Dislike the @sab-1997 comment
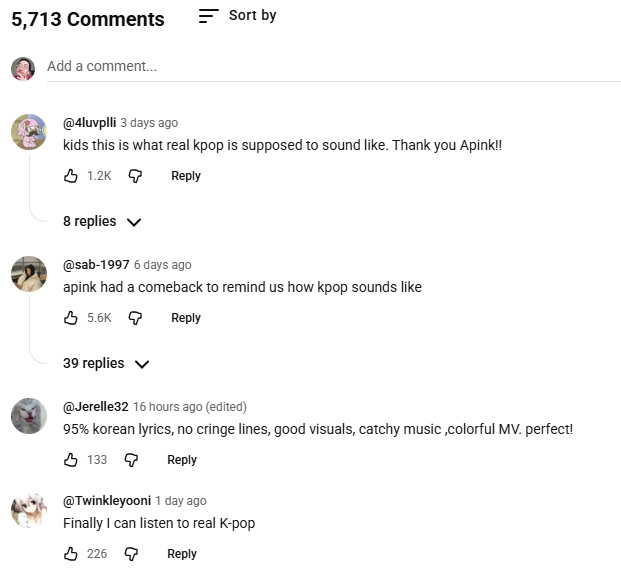 coord(135,318)
